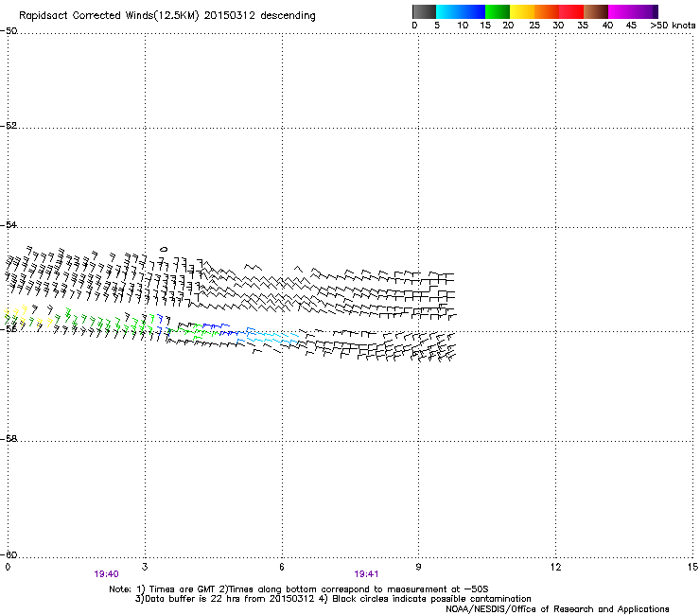Click the -52 latitude axis label
Image resolution: width=700 pixels, height=615 pixels.
[x=9, y=126]
